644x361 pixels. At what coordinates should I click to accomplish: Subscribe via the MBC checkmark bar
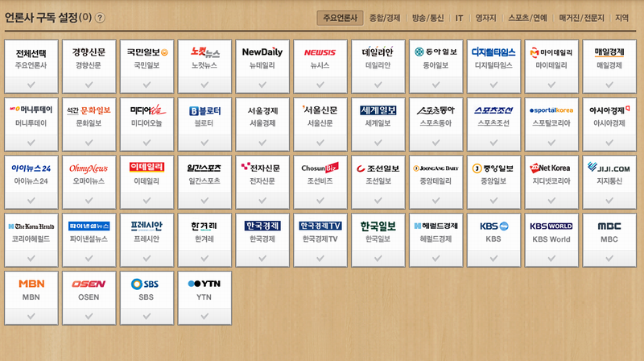pos(609,259)
